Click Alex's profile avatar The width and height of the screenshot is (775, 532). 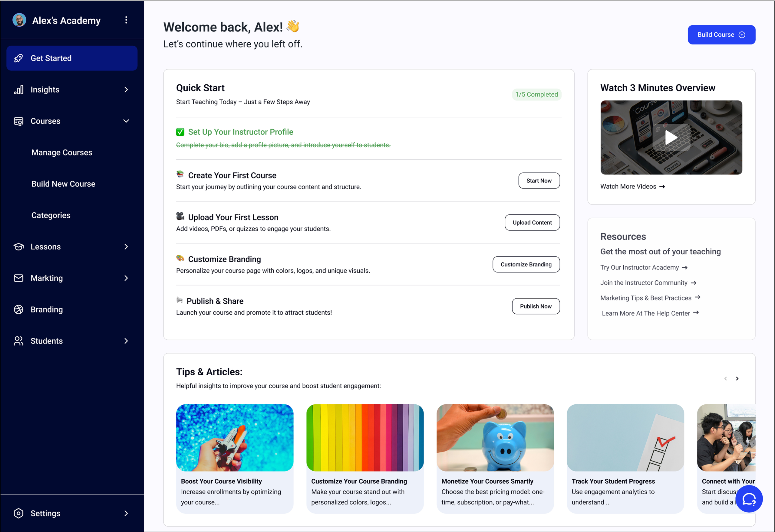(19, 20)
